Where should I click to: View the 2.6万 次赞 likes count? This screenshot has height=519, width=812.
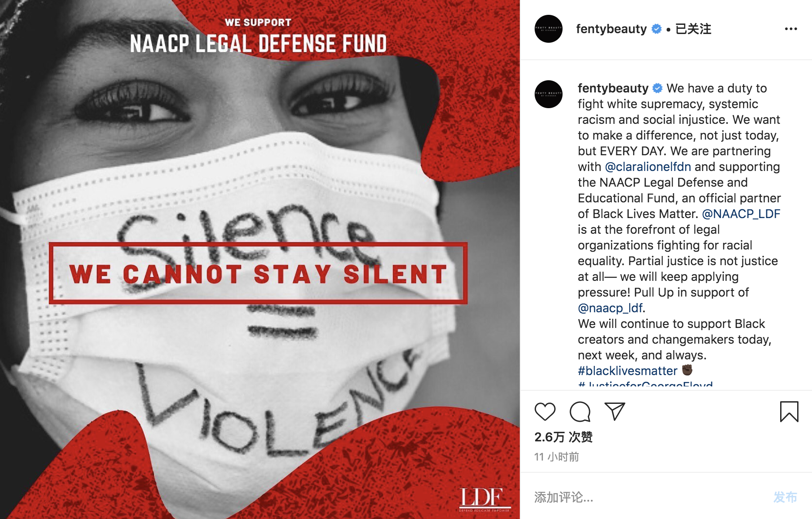[563, 437]
